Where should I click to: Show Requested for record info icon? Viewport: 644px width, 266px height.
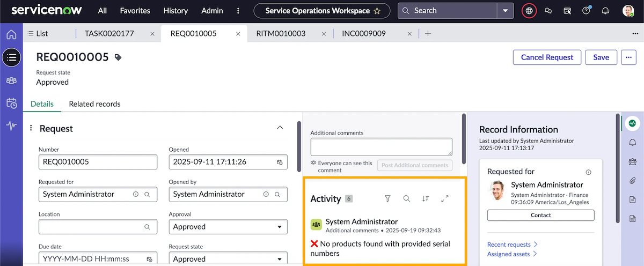[x=136, y=194]
